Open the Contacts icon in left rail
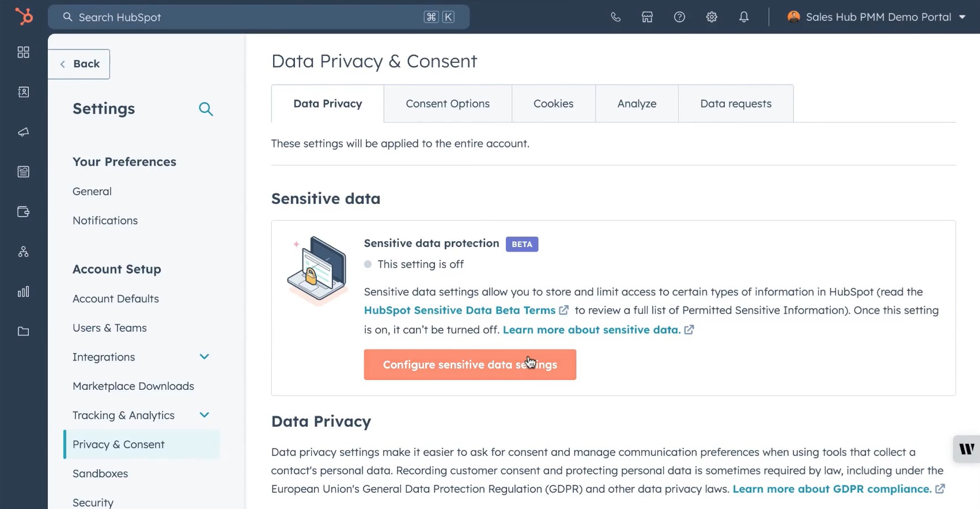Screen dimensions: 980x509 tap(23, 92)
